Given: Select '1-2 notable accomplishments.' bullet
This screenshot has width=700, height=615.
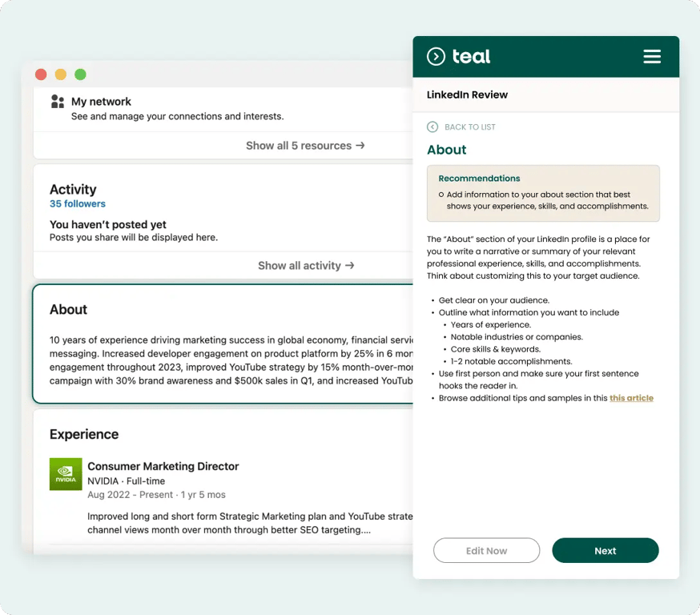Looking at the screenshot, I should coord(511,361).
